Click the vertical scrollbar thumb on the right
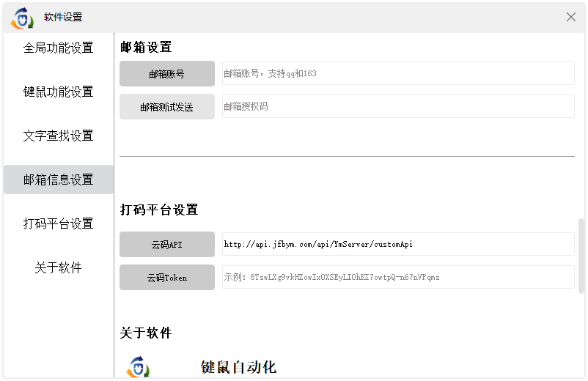Screen dimensions: 588x381 click(x=581, y=256)
